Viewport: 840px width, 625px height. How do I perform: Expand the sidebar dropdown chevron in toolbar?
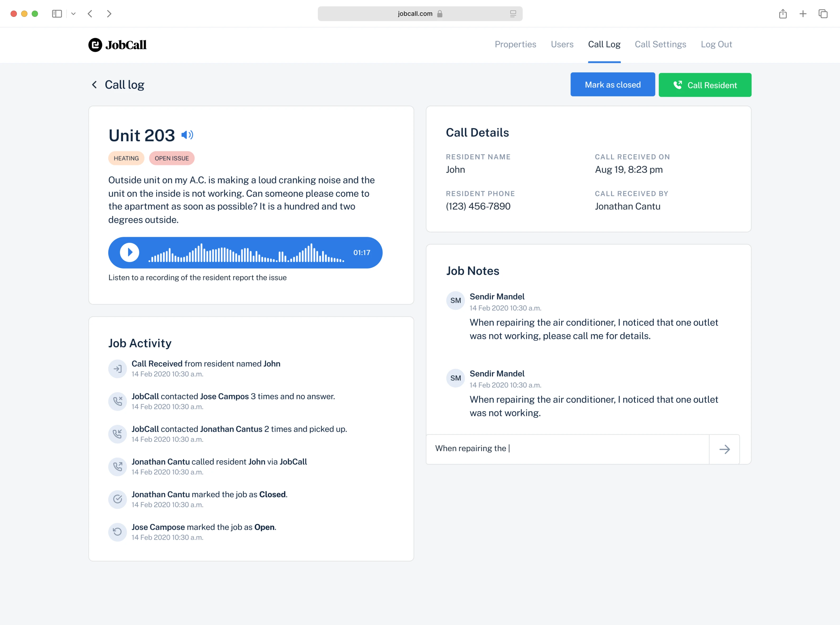(73, 14)
